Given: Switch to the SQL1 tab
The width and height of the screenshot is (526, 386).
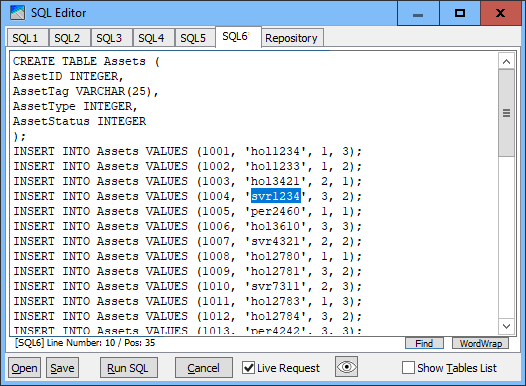Looking at the screenshot, I should point(28,38).
